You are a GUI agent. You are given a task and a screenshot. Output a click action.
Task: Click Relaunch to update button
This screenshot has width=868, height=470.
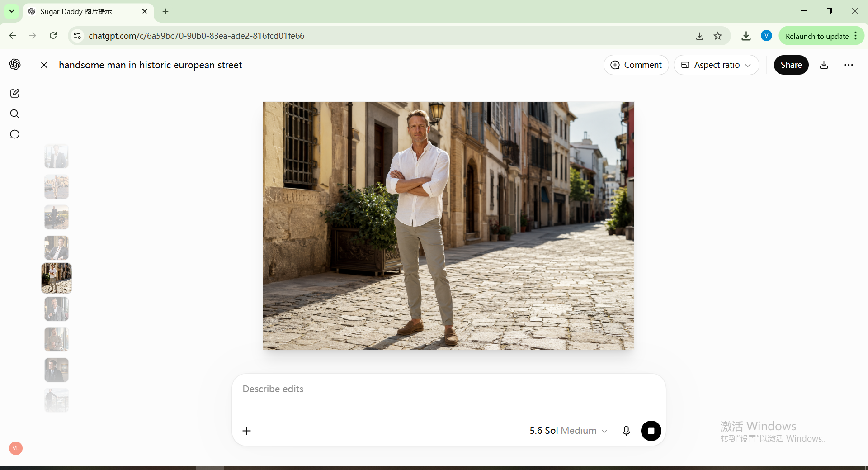pyautogui.click(x=817, y=36)
